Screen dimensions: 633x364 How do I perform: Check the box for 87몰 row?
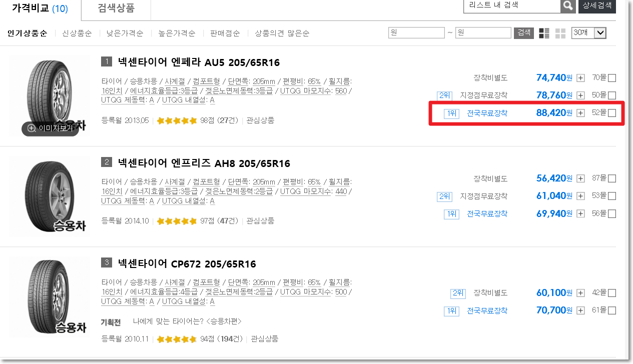[x=612, y=178]
